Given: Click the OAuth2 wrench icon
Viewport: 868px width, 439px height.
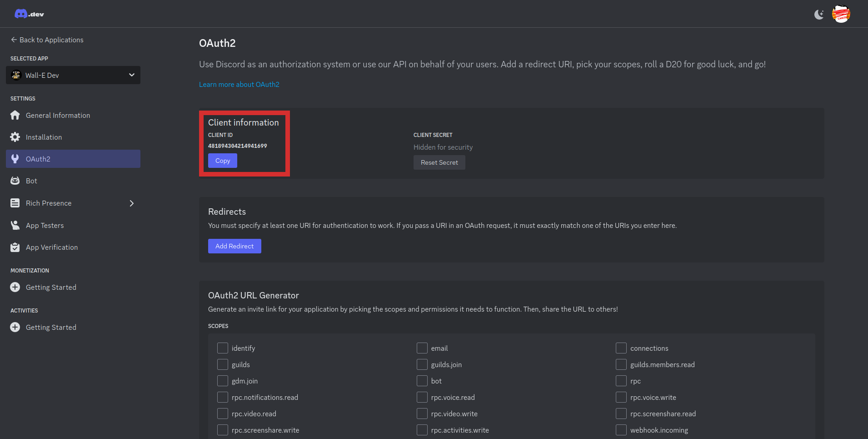Looking at the screenshot, I should click(x=15, y=159).
